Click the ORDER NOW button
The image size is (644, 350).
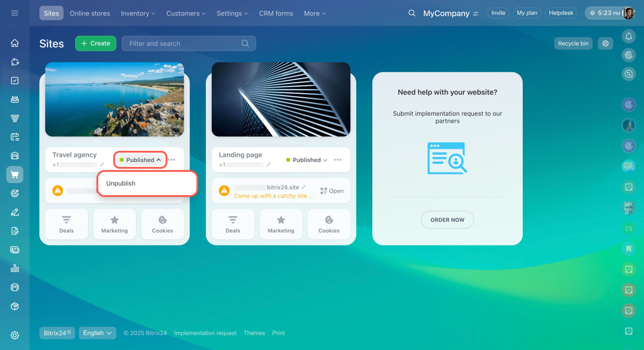(447, 220)
